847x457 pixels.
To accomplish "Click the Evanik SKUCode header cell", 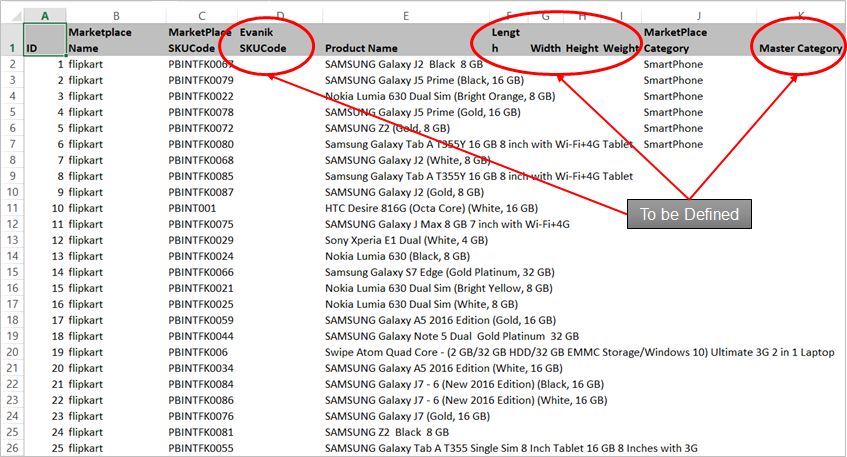I will pos(280,40).
